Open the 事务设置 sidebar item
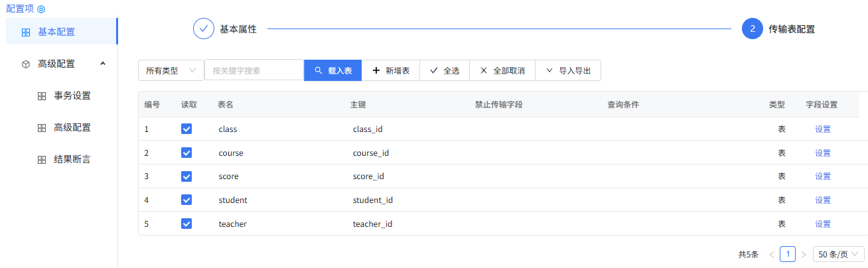 pos(72,96)
